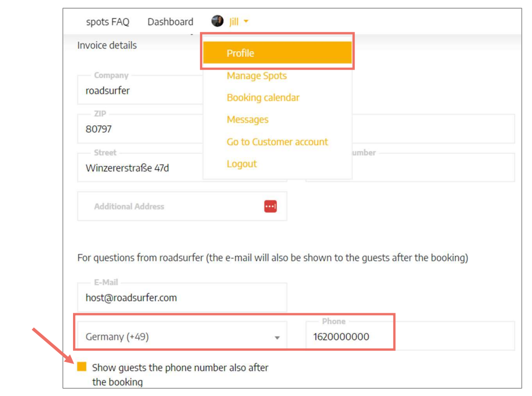Viewport: 532px width, 396px height.
Task: Expand the Jill user menu arrow
Action: pyautogui.click(x=246, y=22)
